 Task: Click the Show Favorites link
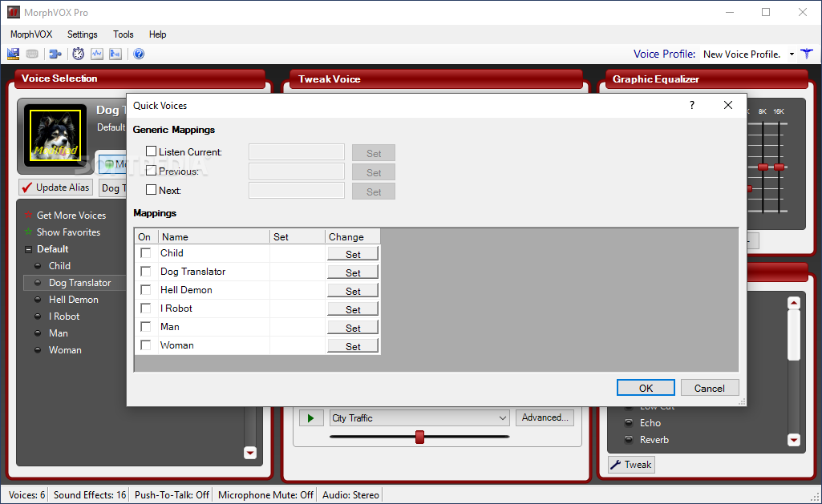(x=68, y=232)
